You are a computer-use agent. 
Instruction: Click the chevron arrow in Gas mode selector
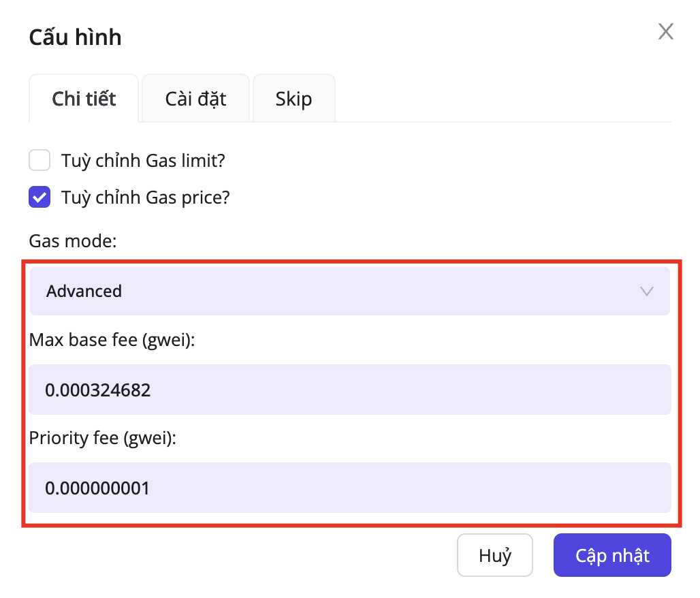[x=647, y=292]
